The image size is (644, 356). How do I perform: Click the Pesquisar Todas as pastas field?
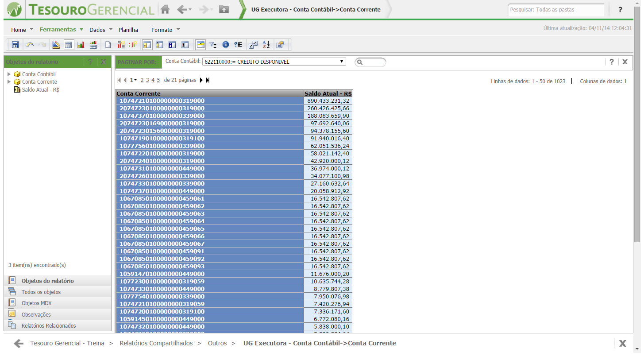click(x=556, y=9)
